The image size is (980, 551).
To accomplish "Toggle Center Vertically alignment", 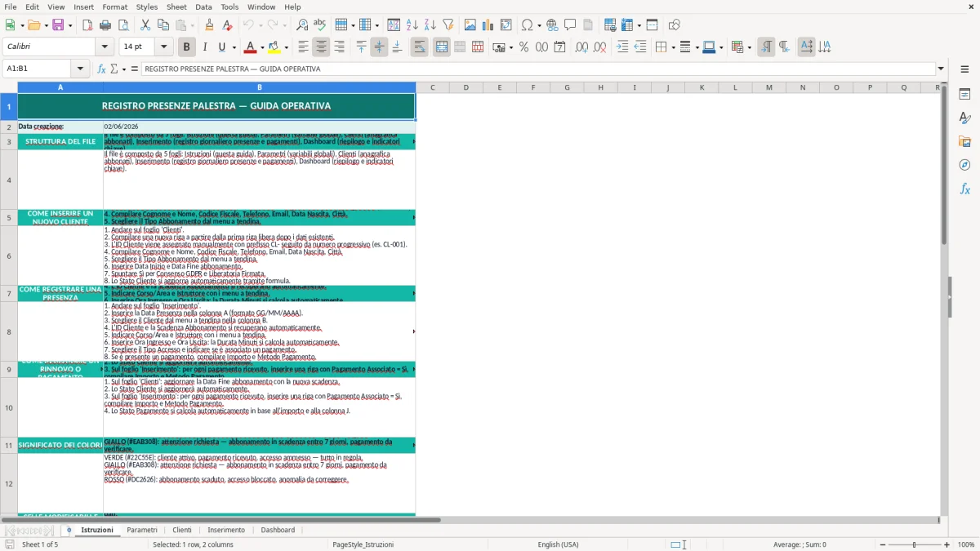I will click(379, 47).
